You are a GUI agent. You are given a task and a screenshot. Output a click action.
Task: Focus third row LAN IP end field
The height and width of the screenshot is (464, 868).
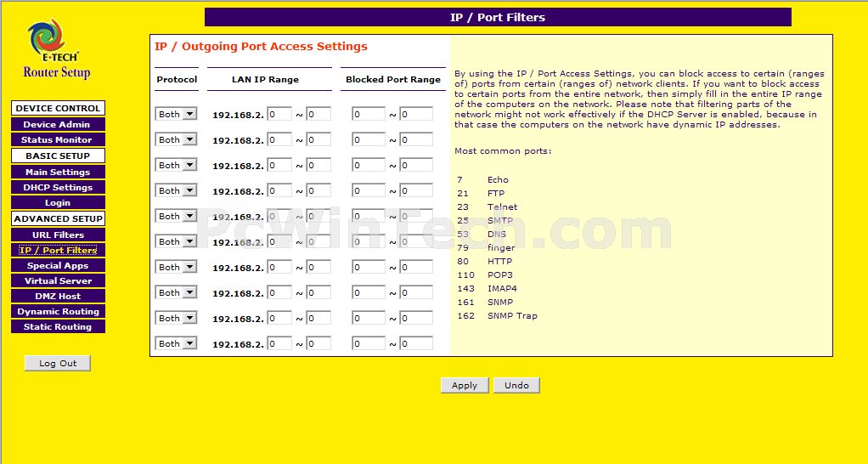(318, 165)
